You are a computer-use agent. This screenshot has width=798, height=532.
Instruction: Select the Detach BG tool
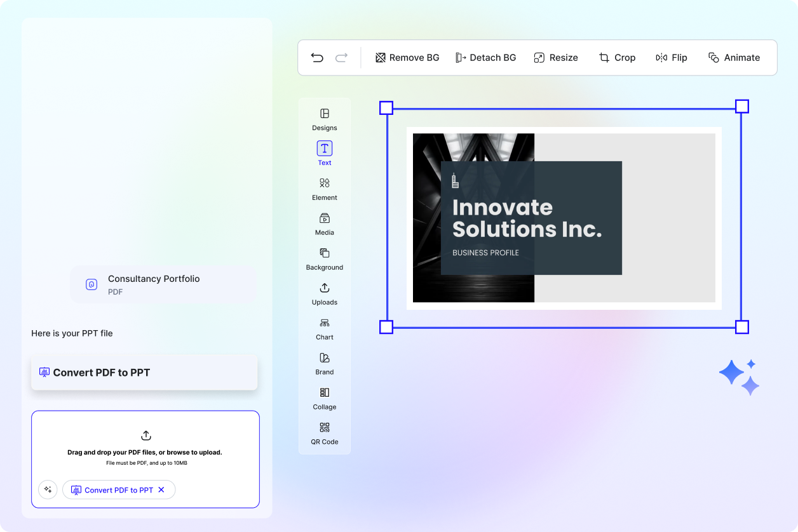pyautogui.click(x=486, y=57)
